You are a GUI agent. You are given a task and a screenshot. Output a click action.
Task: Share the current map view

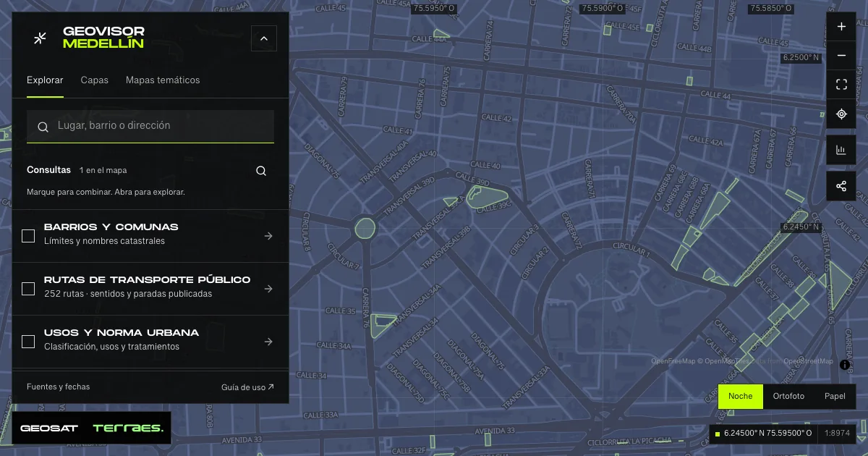(x=841, y=186)
